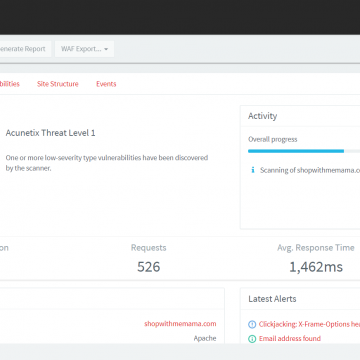Screen dimensions: 360x360
Task: Open the WAF Export dropdown
Action: (x=84, y=49)
